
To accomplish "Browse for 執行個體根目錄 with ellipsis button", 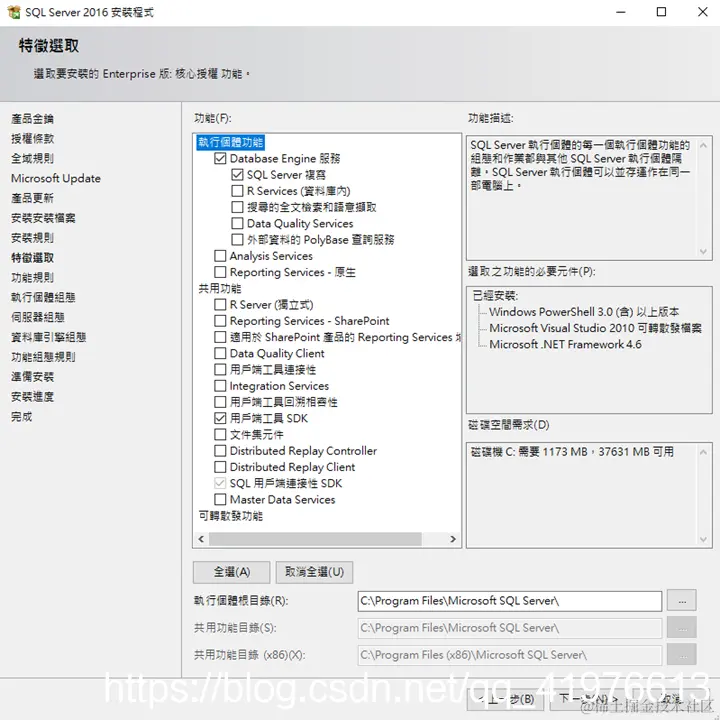I will tap(681, 601).
